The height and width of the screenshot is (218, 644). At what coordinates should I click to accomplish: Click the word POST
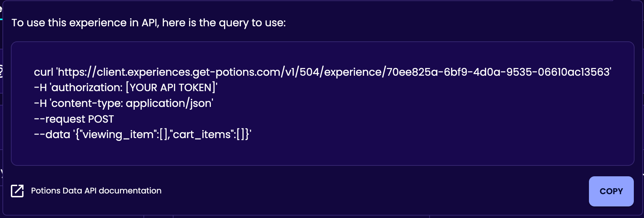pos(101,119)
